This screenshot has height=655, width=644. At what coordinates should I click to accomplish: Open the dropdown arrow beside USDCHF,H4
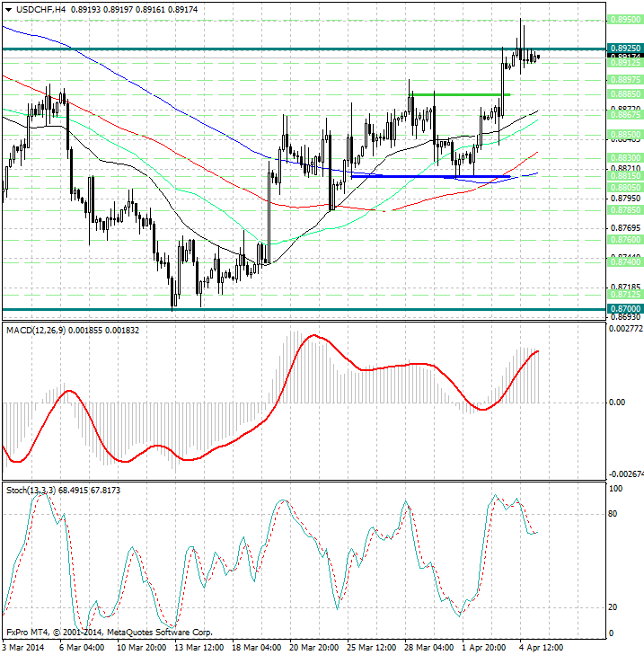8,9
